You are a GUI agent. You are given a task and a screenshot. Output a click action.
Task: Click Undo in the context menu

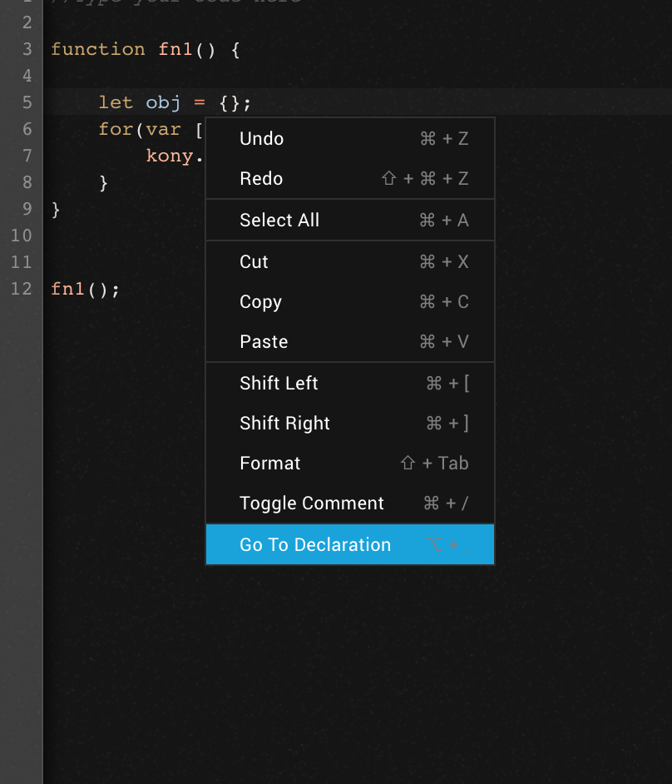click(x=261, y=138)
